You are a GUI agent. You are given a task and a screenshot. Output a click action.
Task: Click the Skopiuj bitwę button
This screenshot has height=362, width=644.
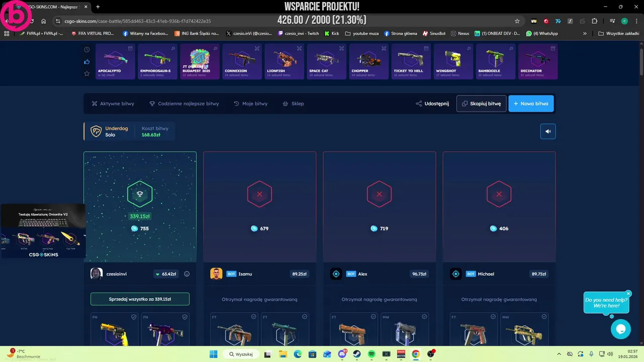(481, 104)
